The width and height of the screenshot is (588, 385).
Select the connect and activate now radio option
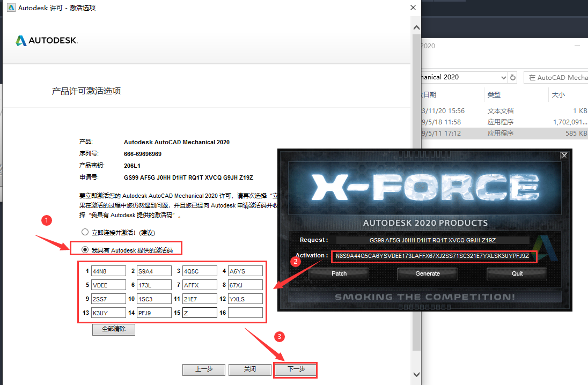[85, 232]
